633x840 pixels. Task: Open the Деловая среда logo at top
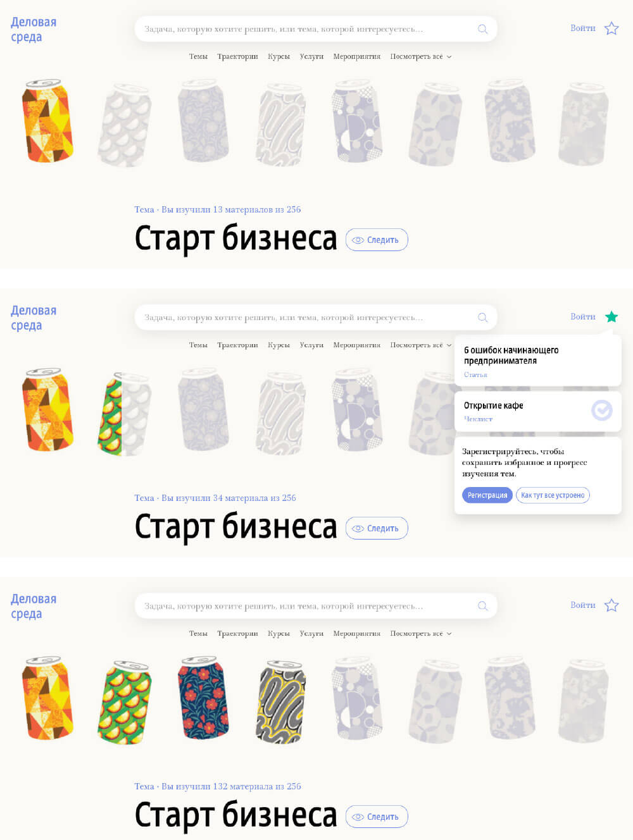(x=34, y=29)
